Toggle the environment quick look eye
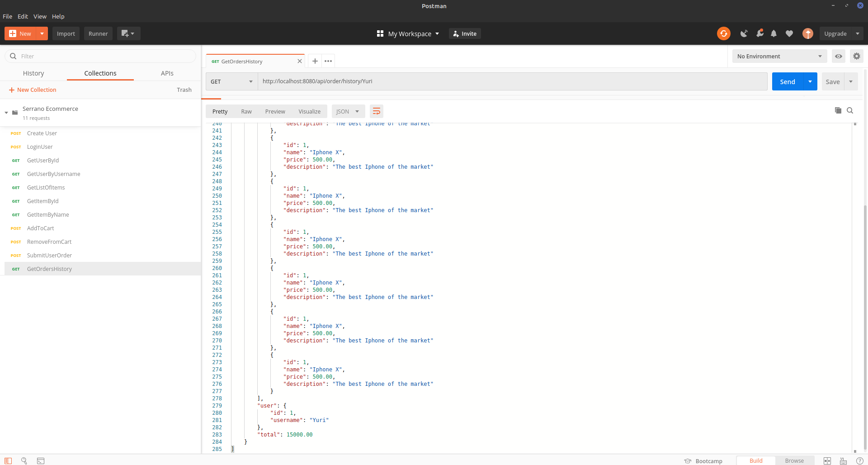Viewport: 868px width, 465px height. 838,56
